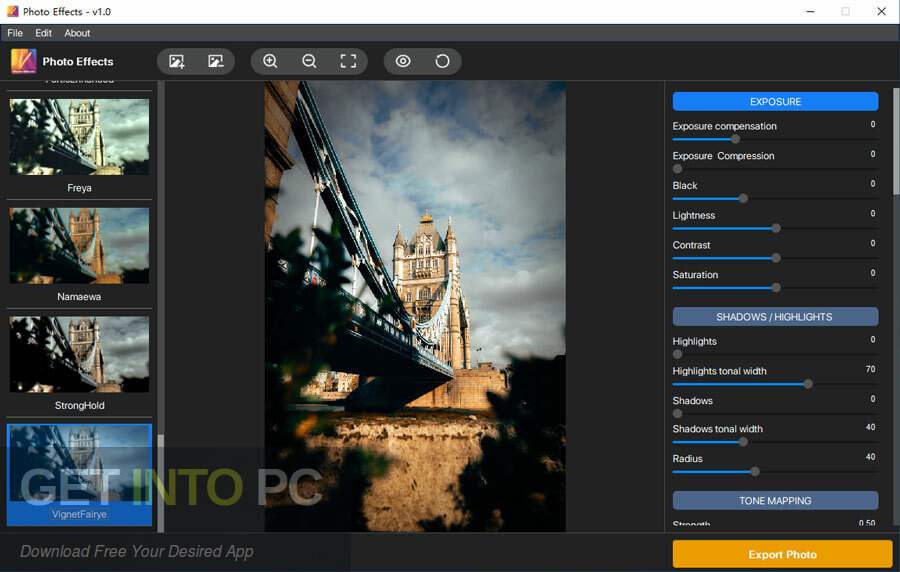Select the StrongHold preset thumbnail
900x572 pixels.
[79, 354]
